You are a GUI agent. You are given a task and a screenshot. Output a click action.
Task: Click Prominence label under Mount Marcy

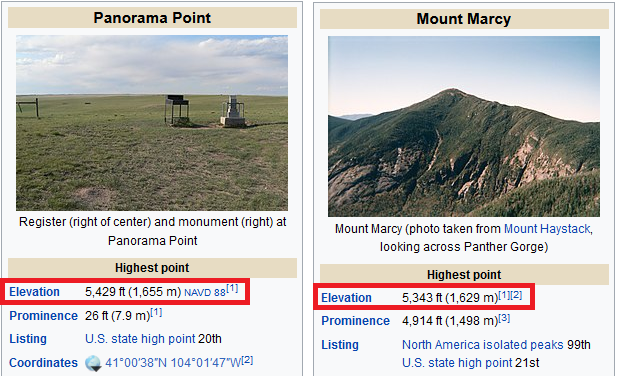[355, 321]
